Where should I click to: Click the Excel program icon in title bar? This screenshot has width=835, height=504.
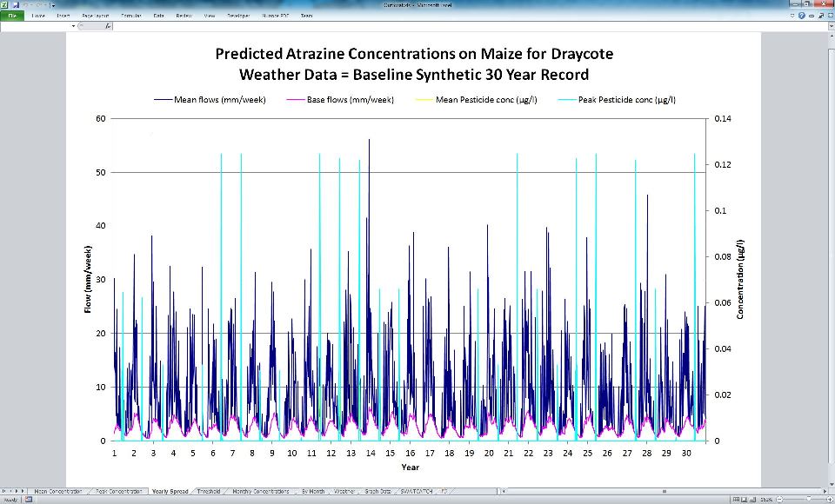click(x=5, y=3)
